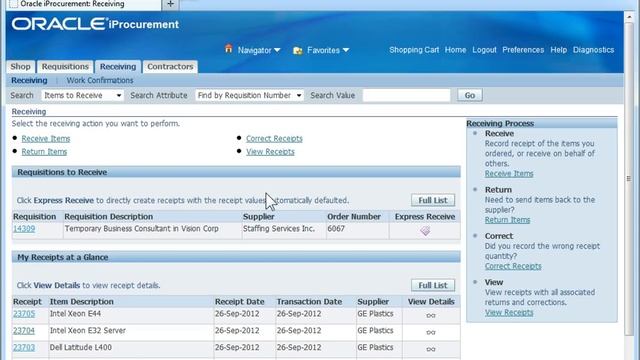Click Full List in Requisitions to Receive

(433, 200)
